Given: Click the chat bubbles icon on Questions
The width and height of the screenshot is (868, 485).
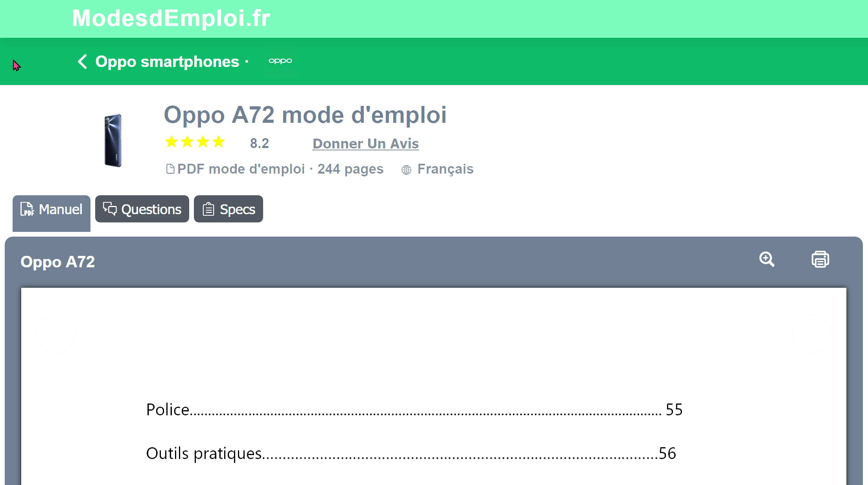Looking at the screenshot, I should tap(110, 209).
